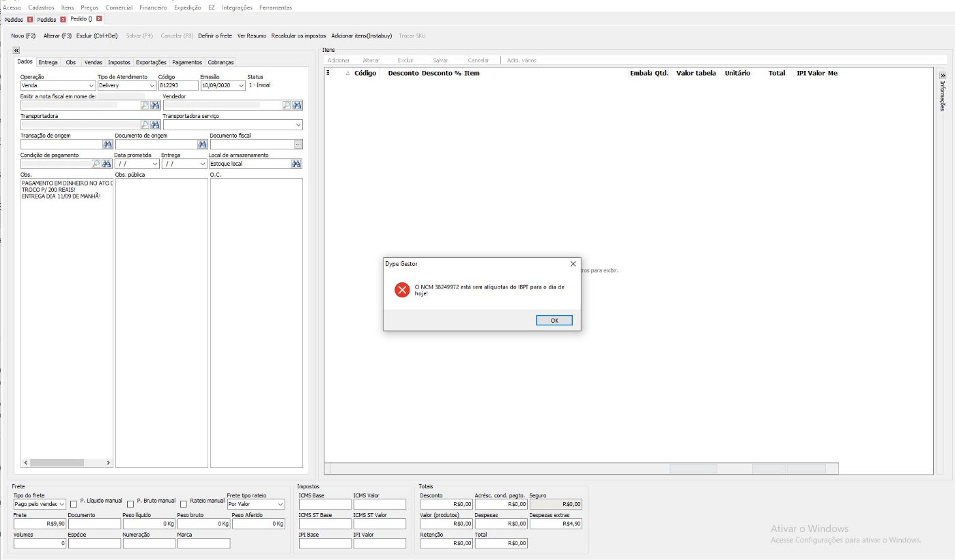The image size is (955, 560).
Task: Switch to the Pagamentos tab
Action: point(187,62)
